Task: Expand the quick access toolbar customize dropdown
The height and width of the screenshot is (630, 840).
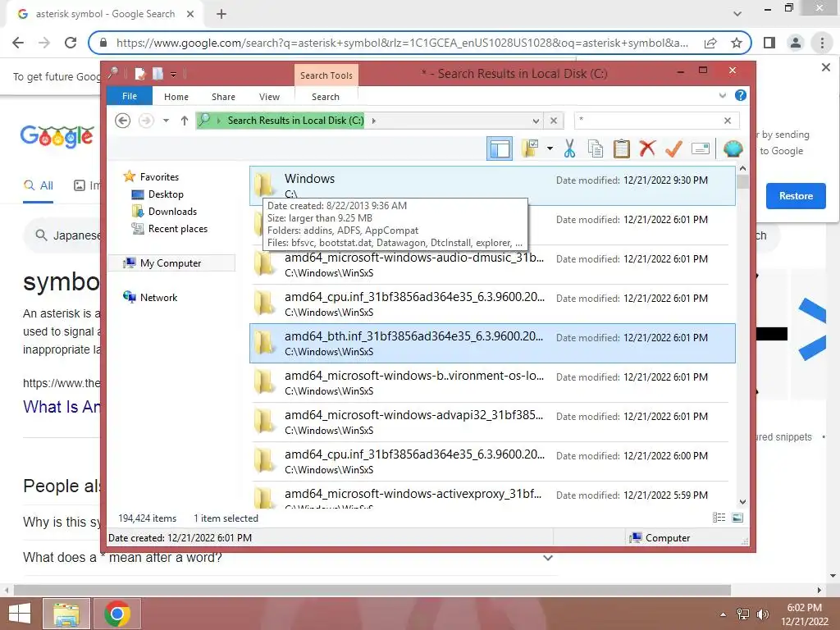Action: coord(174,75)
